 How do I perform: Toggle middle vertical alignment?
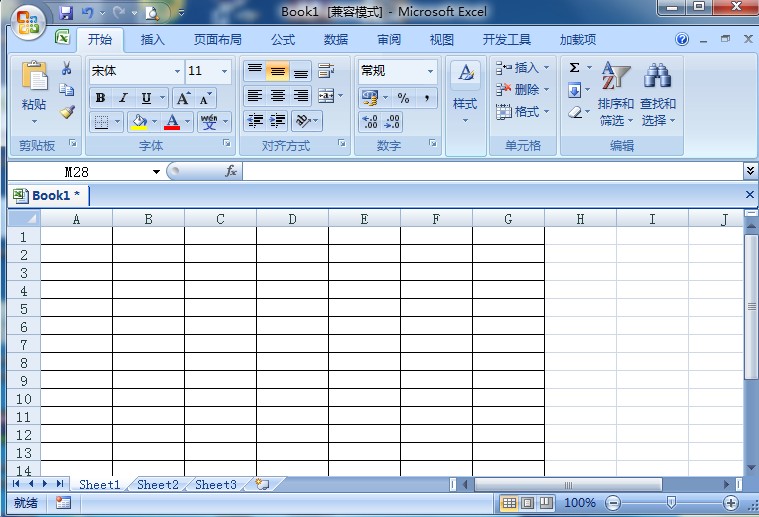(278, 71)
